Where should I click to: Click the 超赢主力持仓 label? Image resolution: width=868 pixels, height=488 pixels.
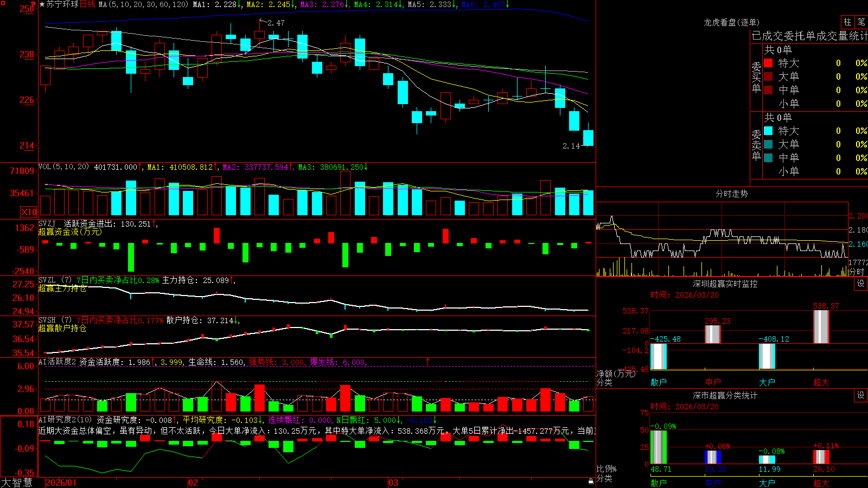(62, 288)
